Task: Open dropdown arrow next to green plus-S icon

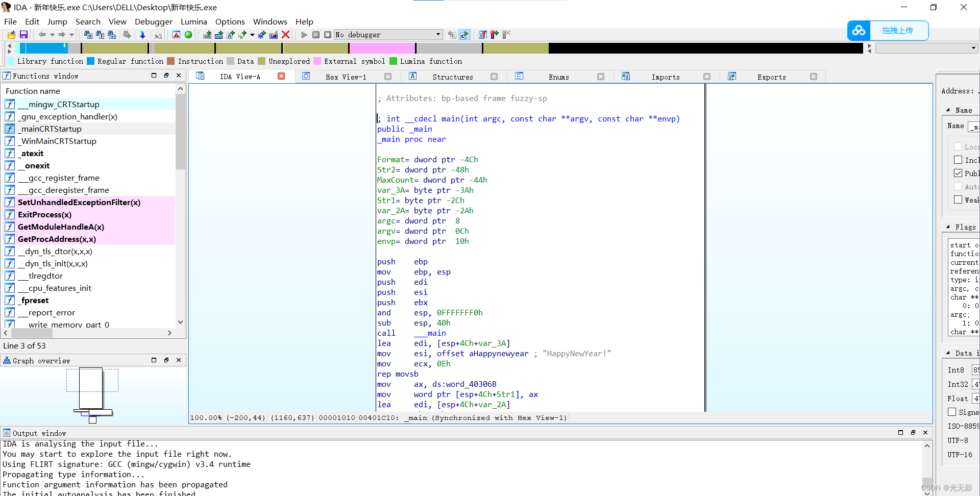Action: pyautogui.click(x=252, y=35)
